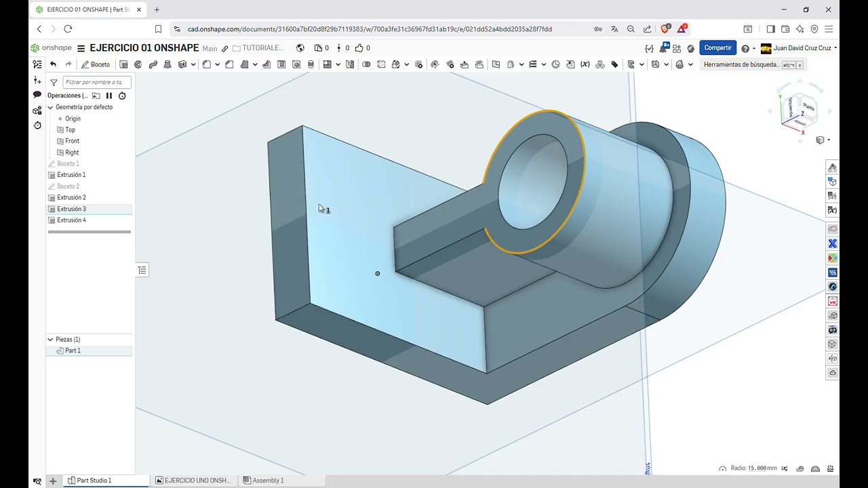Select Extrusión 1 in feature list
The height and width of the screenshot is (488, 868).
click(71, 175)
